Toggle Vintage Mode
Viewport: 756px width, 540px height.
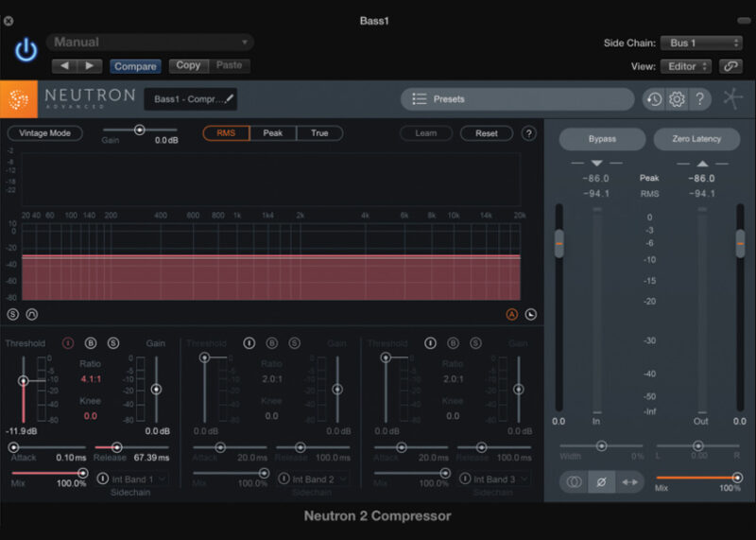pyautogui.click(x=44, y=133)
